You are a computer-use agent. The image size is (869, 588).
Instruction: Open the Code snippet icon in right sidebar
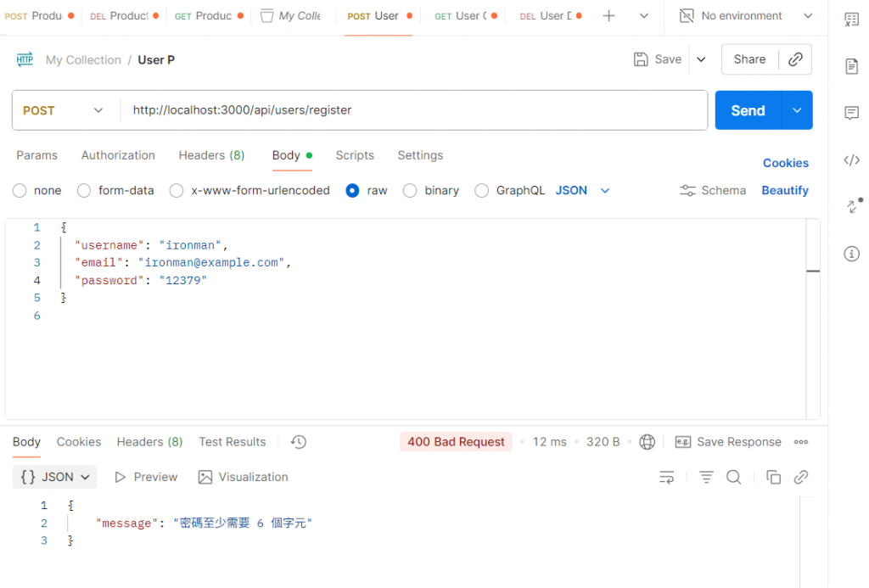point(852,160)
